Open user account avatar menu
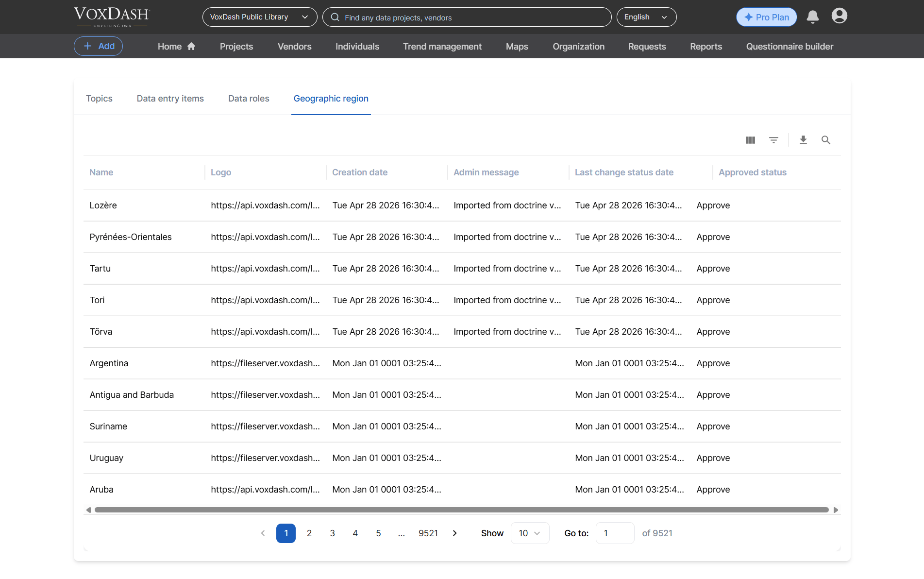Viewport: 924px width, 579px height. [x=840, y=16]
